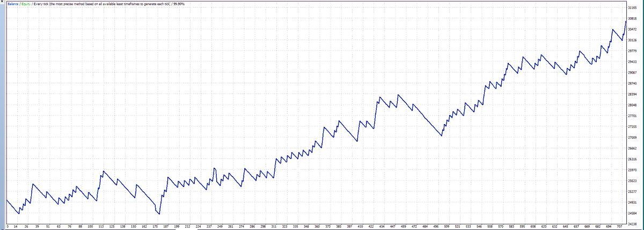This screenshot has width=644, height=230.
Task: Click trade number 138 on bottom axis
Action: point(123,227)
